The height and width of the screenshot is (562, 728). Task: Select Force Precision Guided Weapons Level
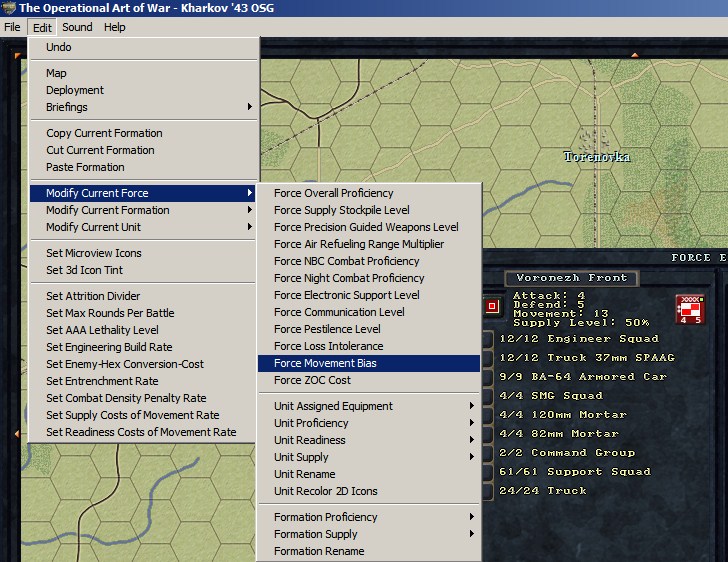[369, 227]
